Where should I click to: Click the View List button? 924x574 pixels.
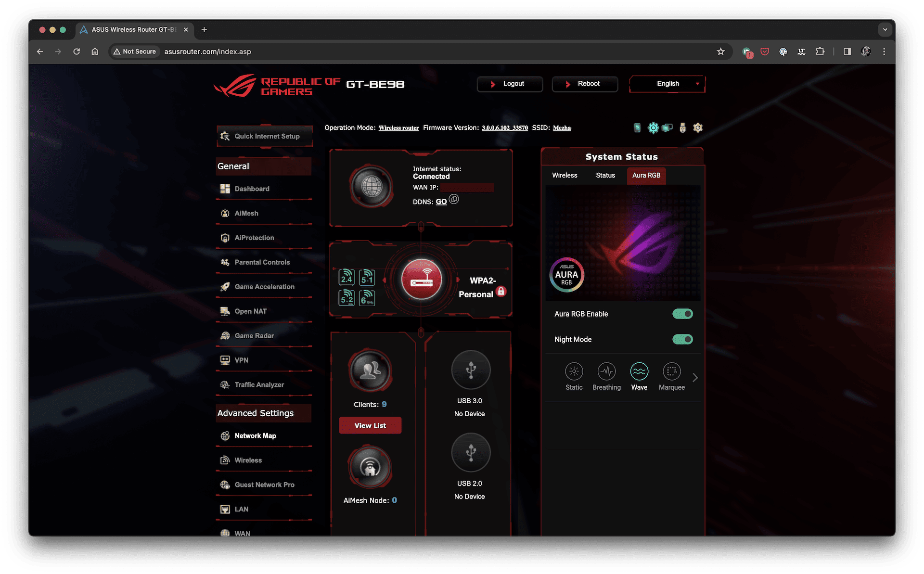click(x=370, y=424)
